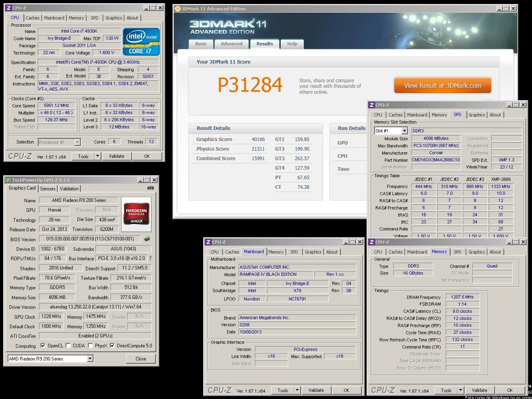
Task: Click the GPU-Z Name field 'AMD Radeon R9 200 Series'
Action: coord(79,200)
